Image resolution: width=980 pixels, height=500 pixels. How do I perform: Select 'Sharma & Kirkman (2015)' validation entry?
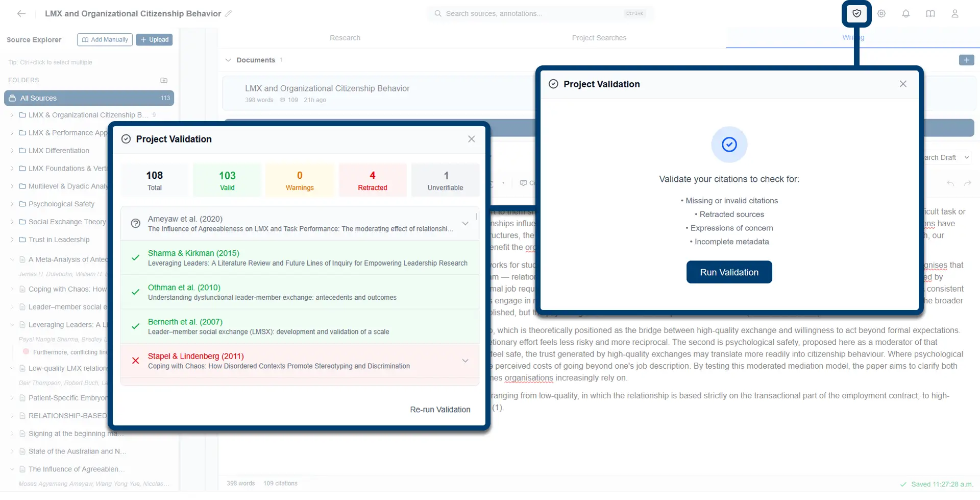tap(300, 258)
